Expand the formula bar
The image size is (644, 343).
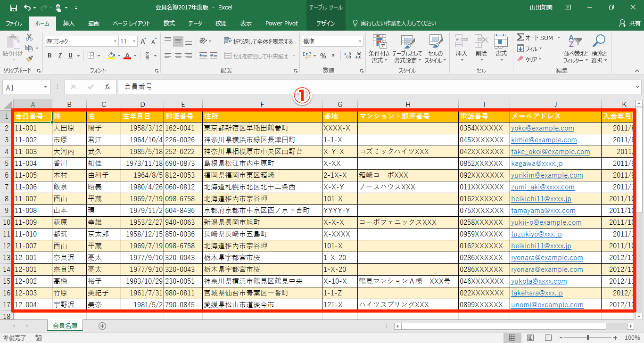pos(638,87)
